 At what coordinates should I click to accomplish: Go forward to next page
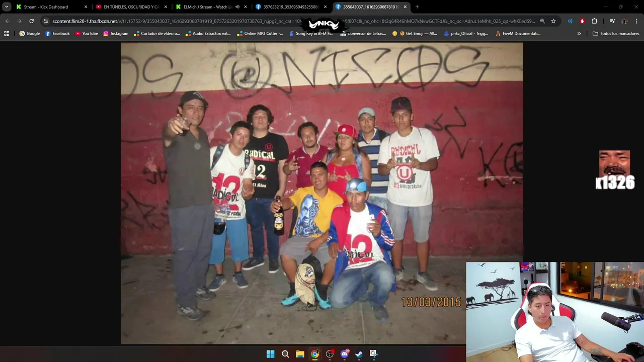pos(19,21)
